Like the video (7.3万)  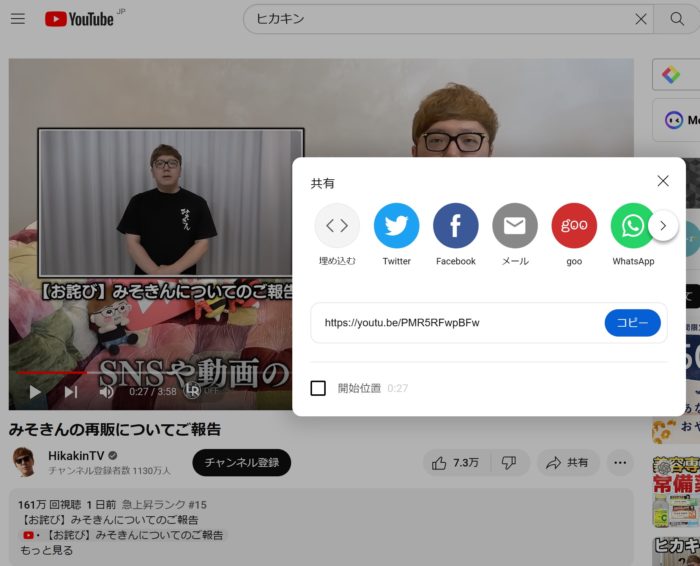pyautogui.click(x=456, y=463)
